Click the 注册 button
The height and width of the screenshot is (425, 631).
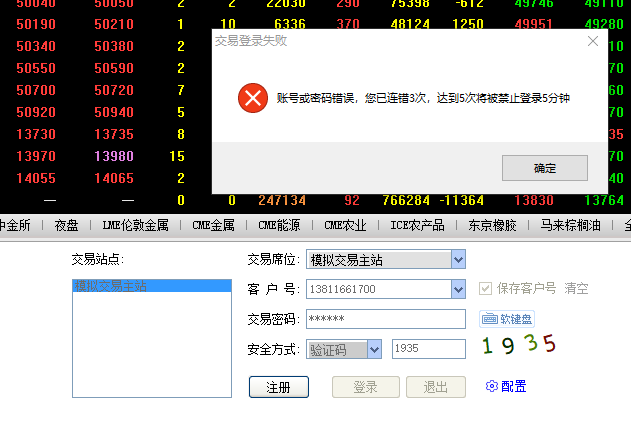click(x=278, y=387)
